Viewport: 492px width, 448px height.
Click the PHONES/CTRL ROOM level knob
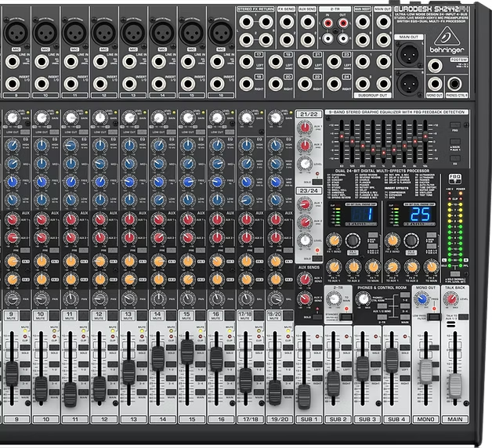pos(364,298)
